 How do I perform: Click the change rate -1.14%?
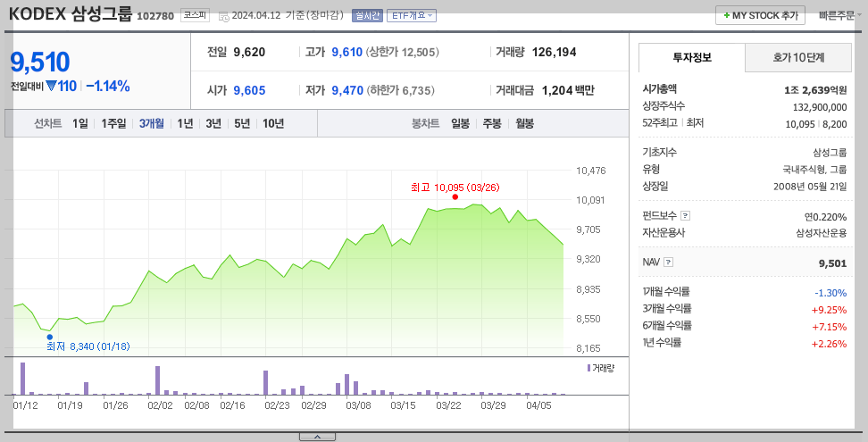pyautogui.click(x=108, y=87)
